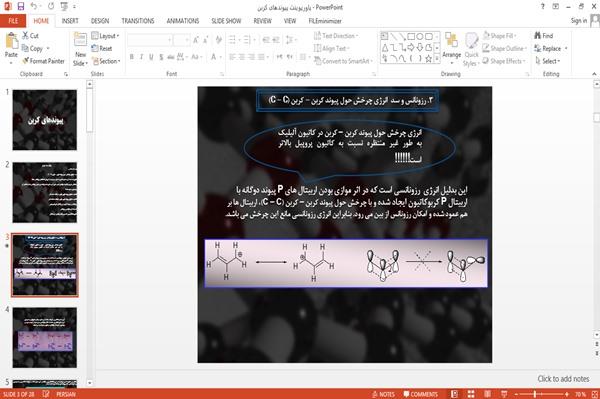Adjust the zoom slider handle
The width and height of the screenshot is (600, 399).
[535, 394]
